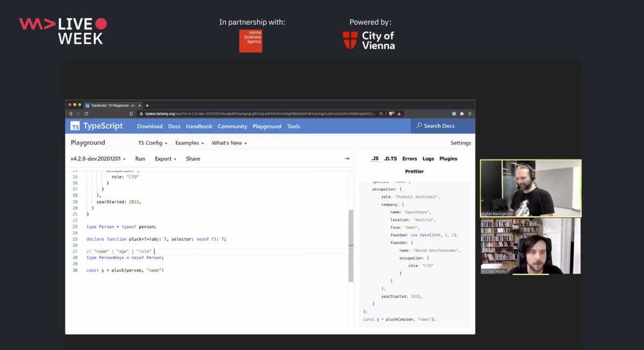
Task: Click the line 28 'type PersonKeys' code
Action: 125,258
